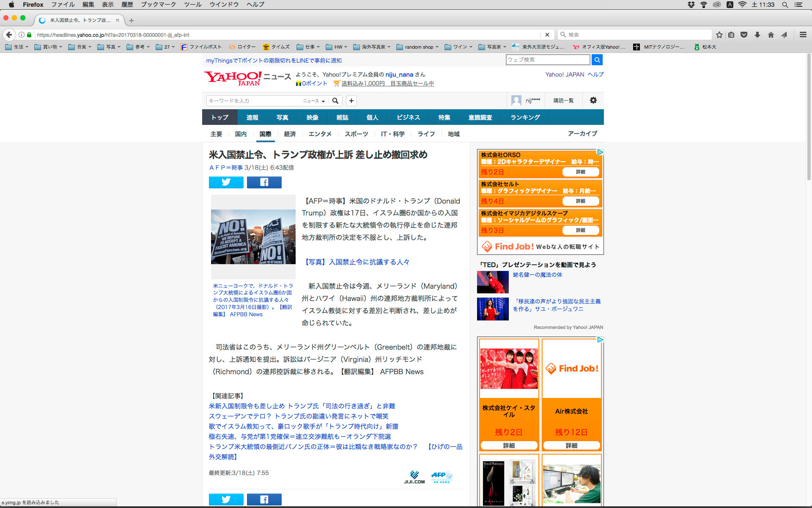Click the 購読一覧 button
The width and height of the screenshot is (812, 508).
point(563,100)
